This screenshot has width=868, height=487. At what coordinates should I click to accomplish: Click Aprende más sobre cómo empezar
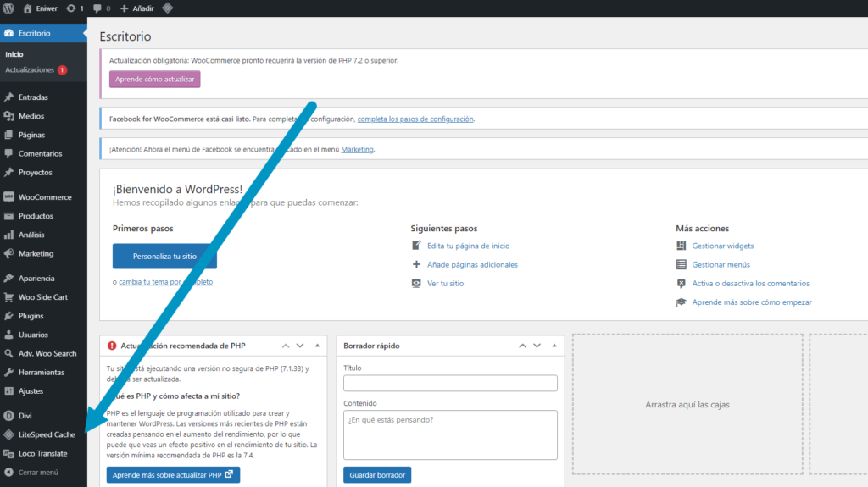752,302
